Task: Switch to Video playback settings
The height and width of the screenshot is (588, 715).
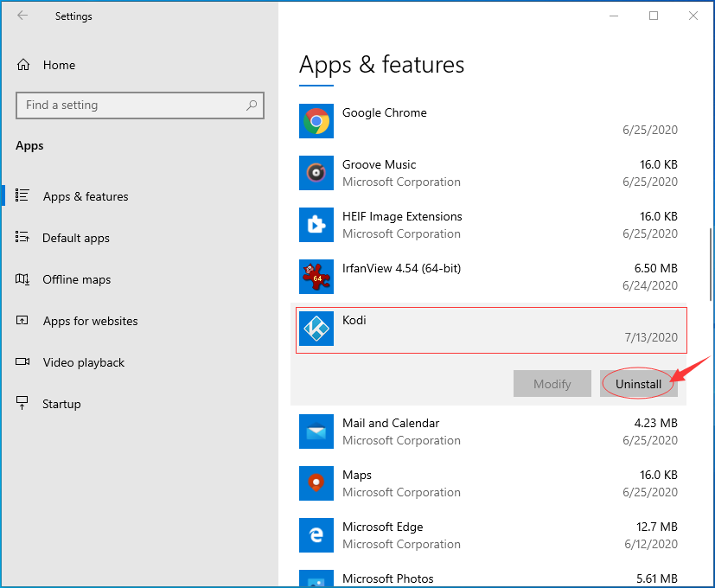Action: [x=84, y=362]
